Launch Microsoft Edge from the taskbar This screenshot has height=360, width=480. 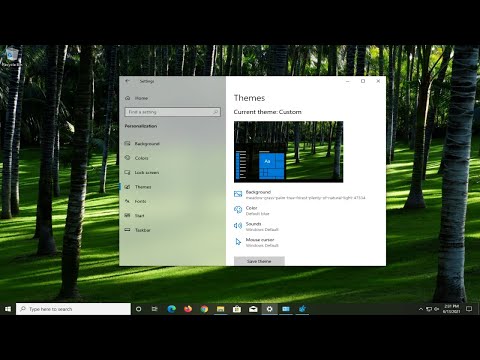pos(171,309)
